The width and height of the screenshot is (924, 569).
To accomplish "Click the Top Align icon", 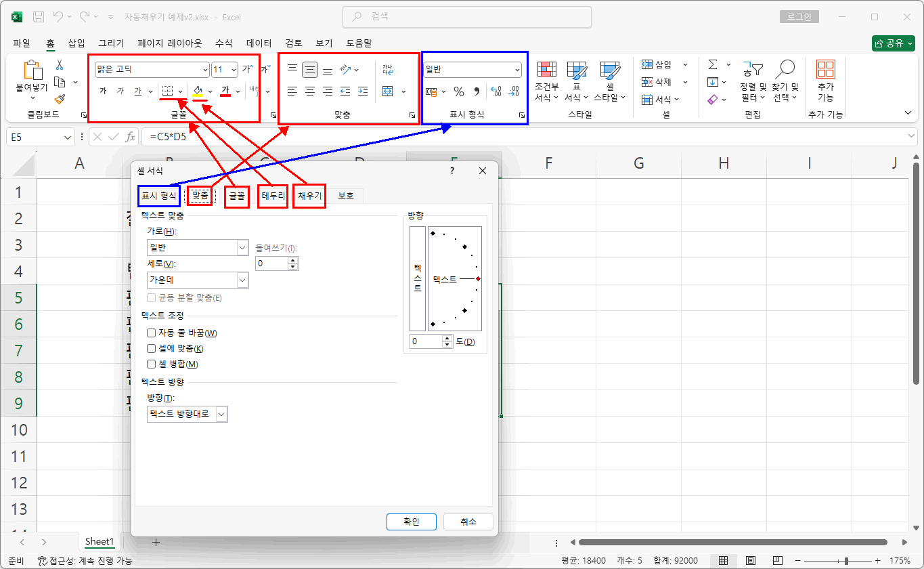I will point(292,69).
